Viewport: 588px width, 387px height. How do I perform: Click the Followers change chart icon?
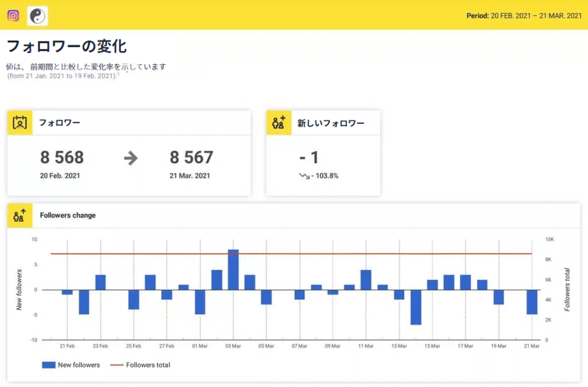tap(20, 215)
